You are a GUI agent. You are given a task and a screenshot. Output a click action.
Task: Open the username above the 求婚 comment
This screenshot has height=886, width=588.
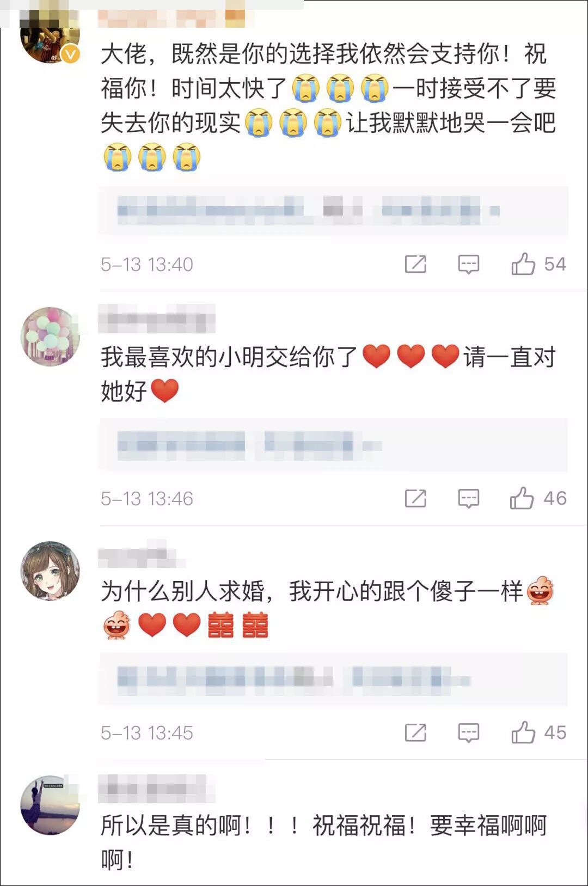(142, 554)
